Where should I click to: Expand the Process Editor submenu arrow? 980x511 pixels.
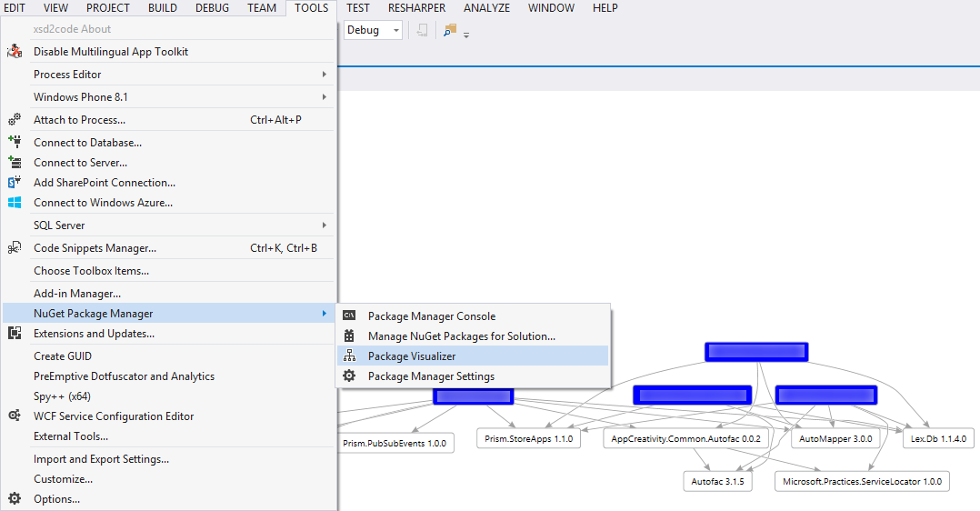(325, 75)
